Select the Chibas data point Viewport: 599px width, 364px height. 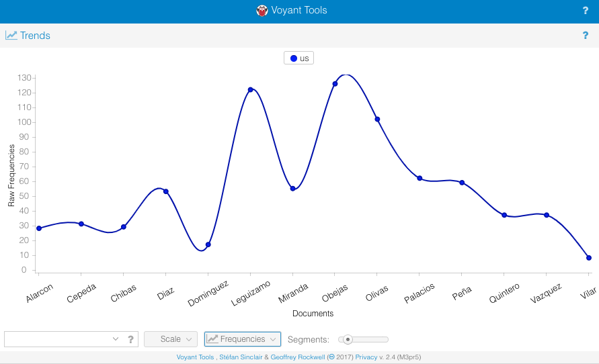click(x=124, y=227)
